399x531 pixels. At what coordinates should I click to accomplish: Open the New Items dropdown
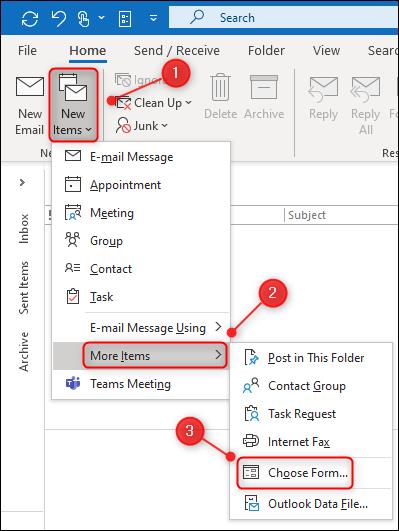click(x=74, y=105)
